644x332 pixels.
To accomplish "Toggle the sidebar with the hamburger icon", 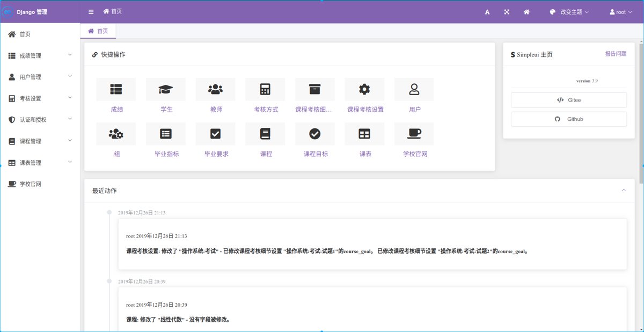I will click(91, 11).
